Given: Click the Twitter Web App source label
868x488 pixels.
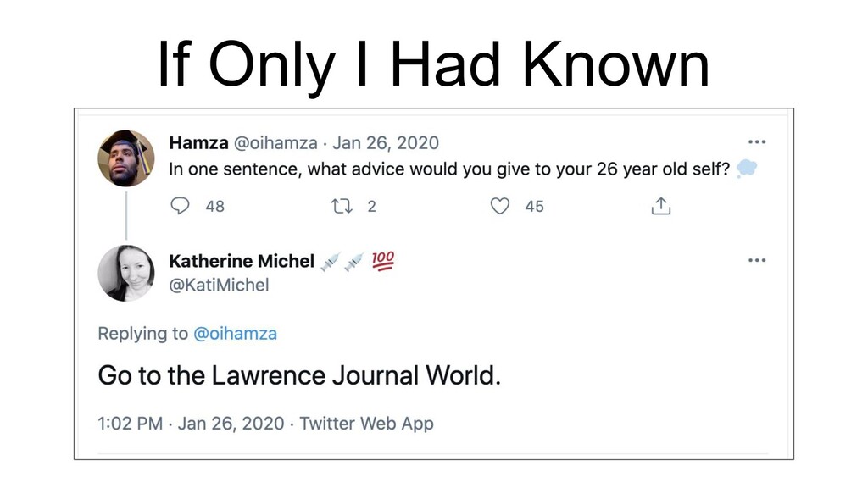Looking at the screenshot, I should 366,424.
